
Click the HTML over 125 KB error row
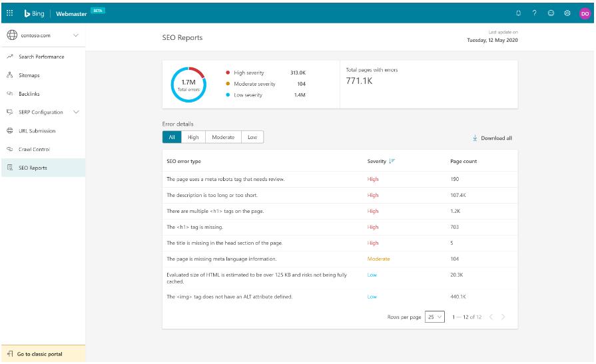(x=340, y=277)
